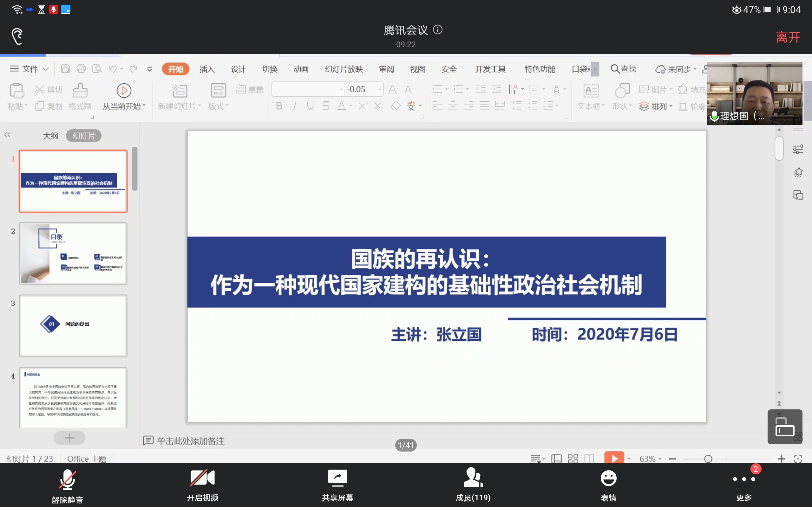Click 单击此处添加备注 notes link
Viewport: 812px width, 507px height.
click(190, 440)
